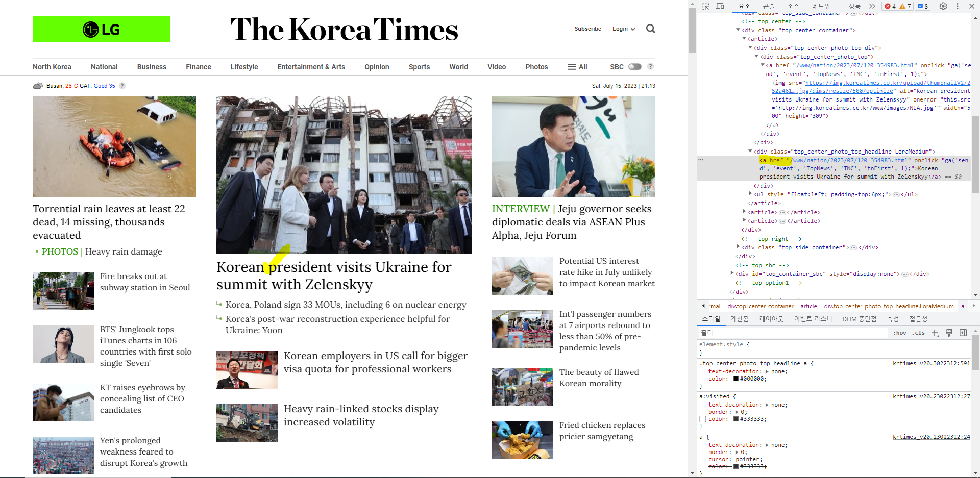Click the three-dot gutter beside the selected element
Image resolution: width=980 pixels, height=478 pixels.
tap(701, 160)
